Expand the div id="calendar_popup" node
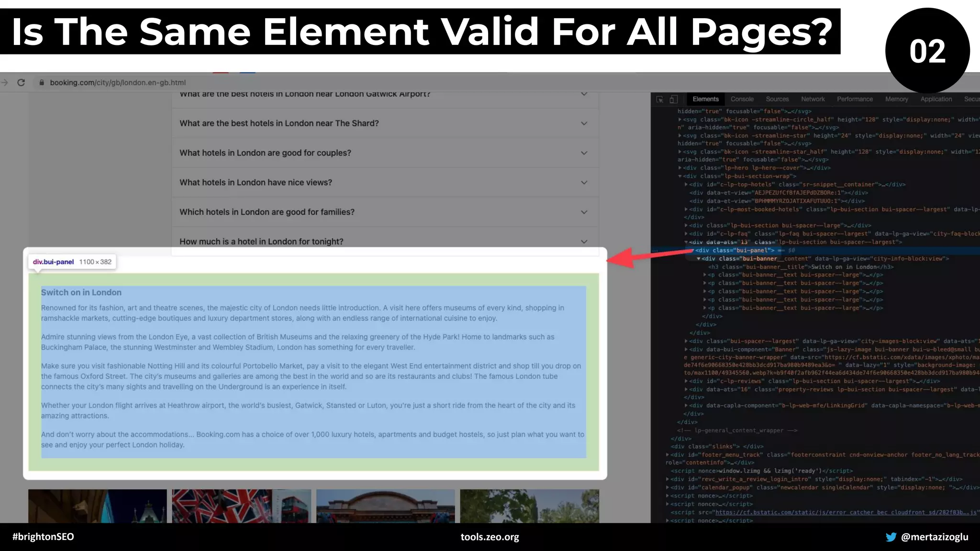The height and width of the screenshot is (551, 980). point(668,487)
